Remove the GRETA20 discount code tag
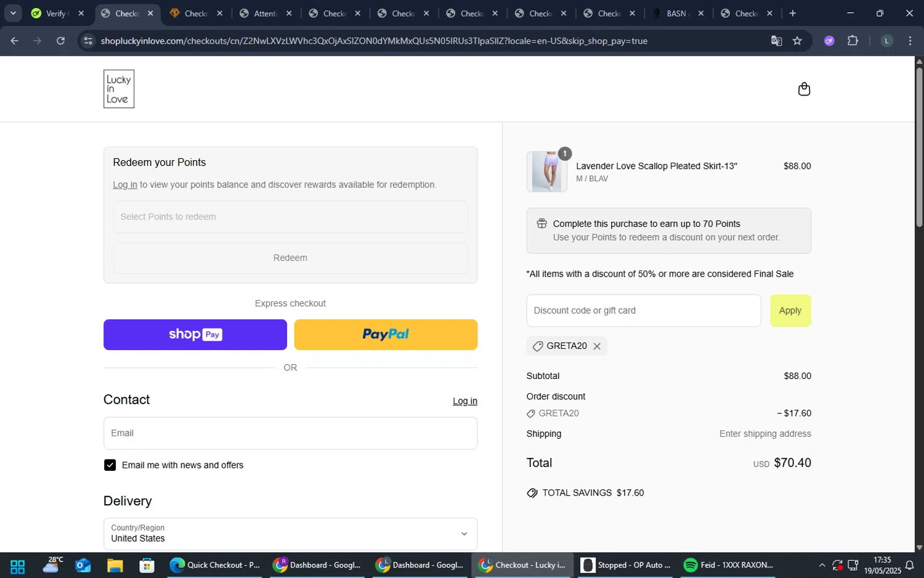This screenshot has height=578, width=924. click(x=597, y=346)
